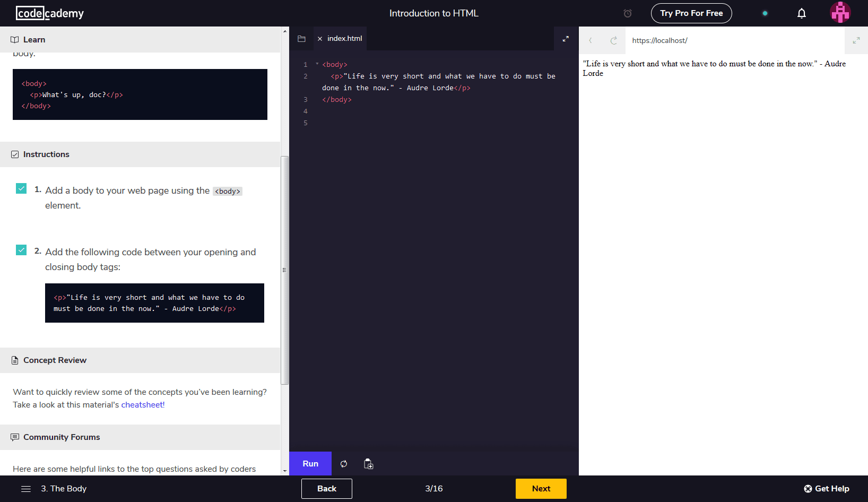The width and height of the screenshot is (868, 502).
Task: Toggle the first instruction checkbox
Action: point(21,188)
